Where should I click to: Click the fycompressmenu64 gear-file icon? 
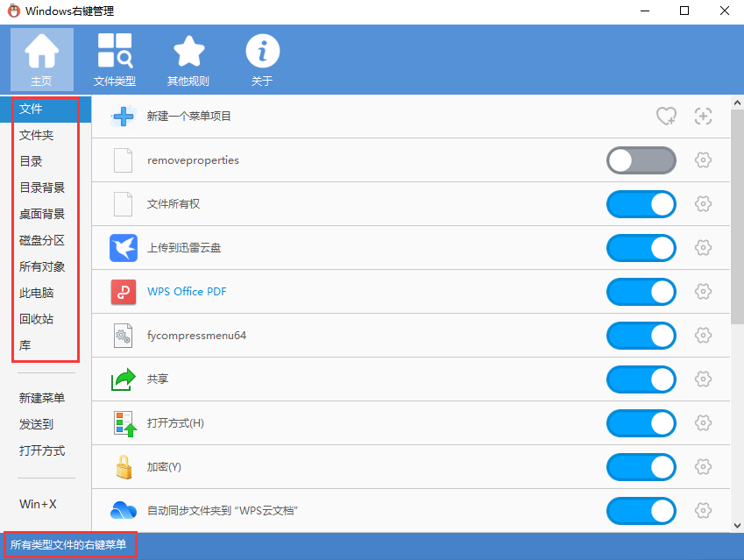[124, 336]
